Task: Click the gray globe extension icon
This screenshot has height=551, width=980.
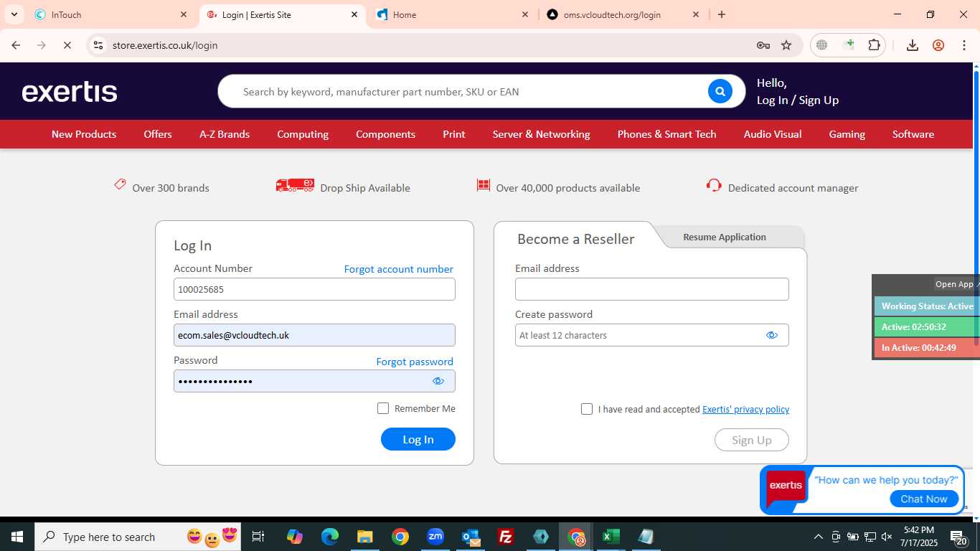Action: point(822,45)
